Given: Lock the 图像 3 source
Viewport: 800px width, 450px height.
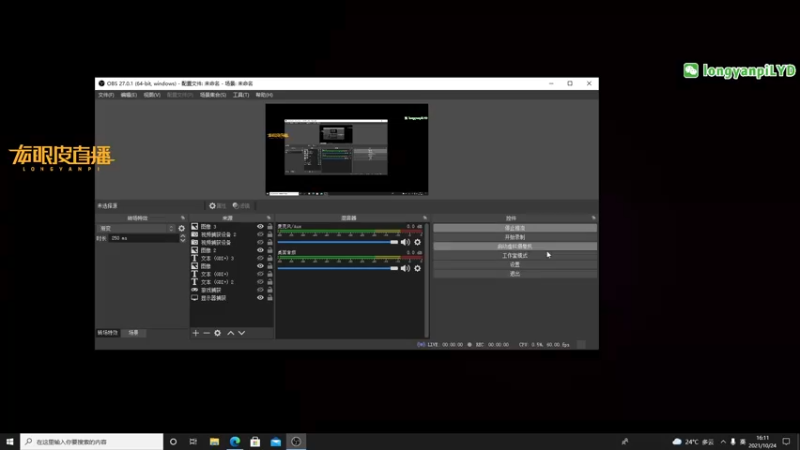Looking at the screenshot, I should click(270, 227).
